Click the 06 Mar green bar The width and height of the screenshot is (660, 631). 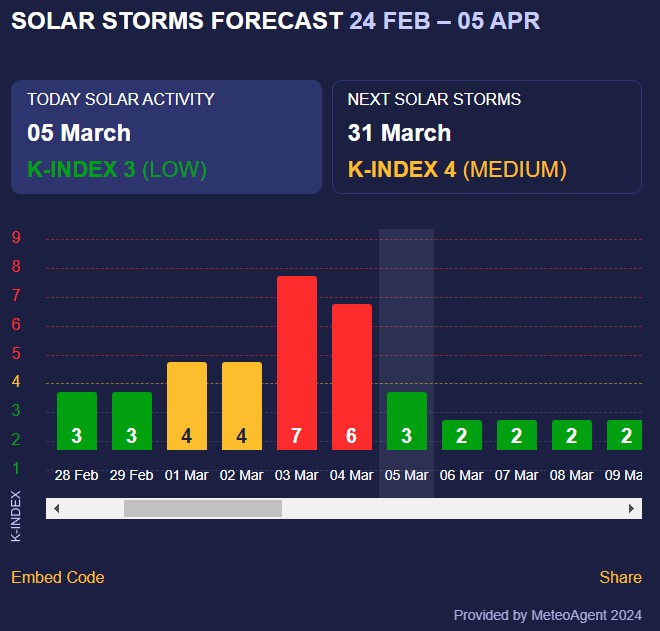coord(462,435)
